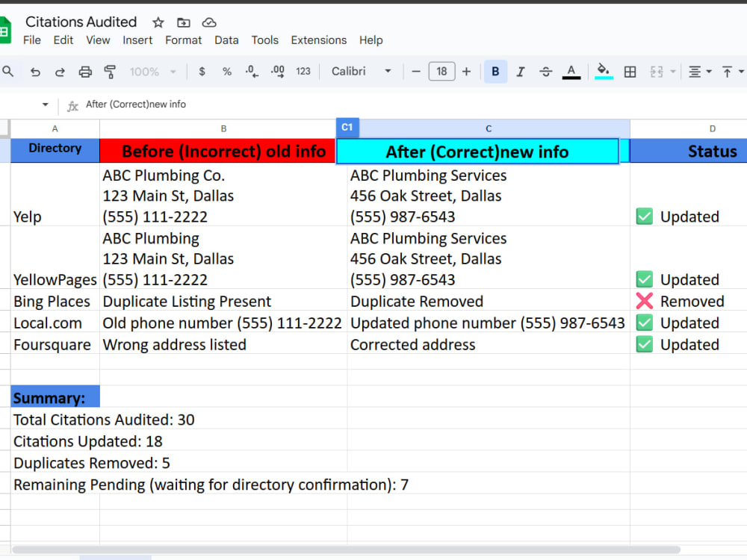Click the formula bar text
Image resolution: width=747 pixels, height=560 pixels.
[x=136, y=105]
